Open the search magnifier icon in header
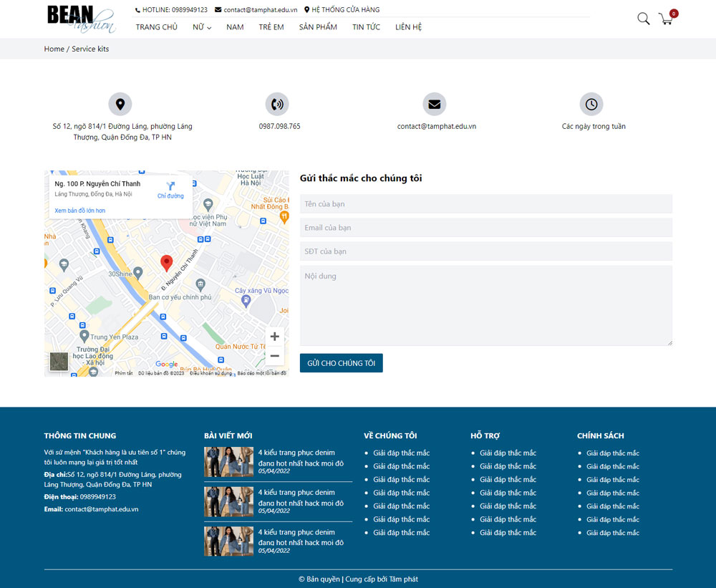This screenshot has height=588, width=716. coord(643,19)
